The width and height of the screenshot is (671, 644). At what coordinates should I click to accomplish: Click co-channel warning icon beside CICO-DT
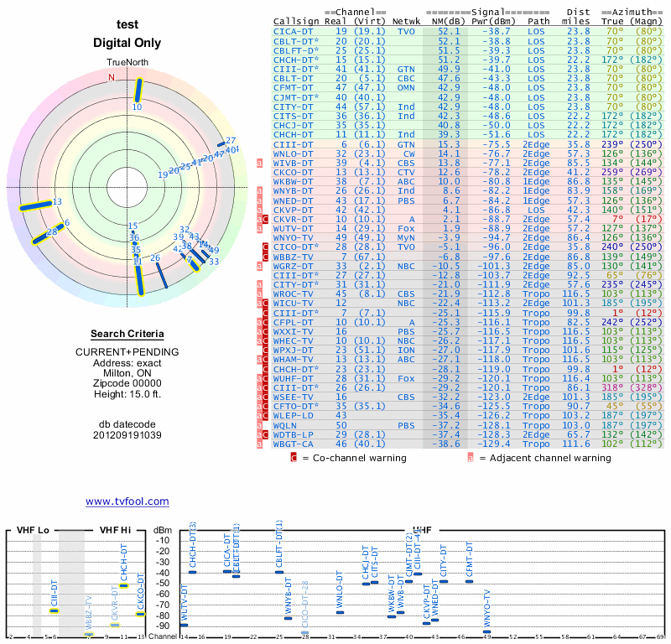(267, 248)
